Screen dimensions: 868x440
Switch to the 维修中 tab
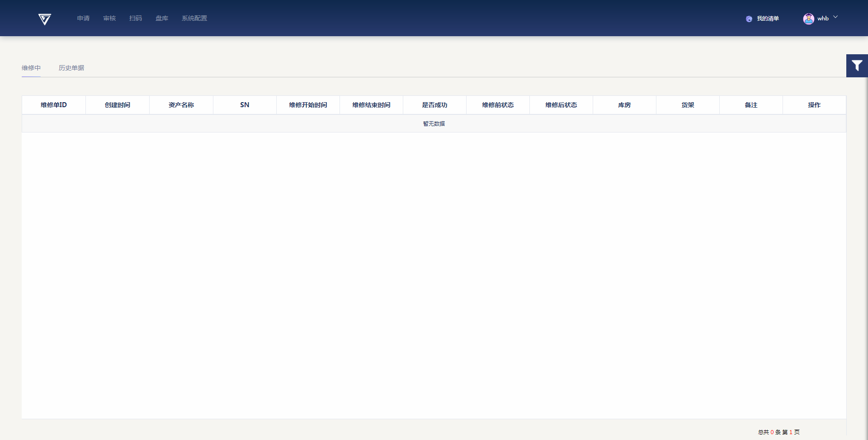click(31, 68)
